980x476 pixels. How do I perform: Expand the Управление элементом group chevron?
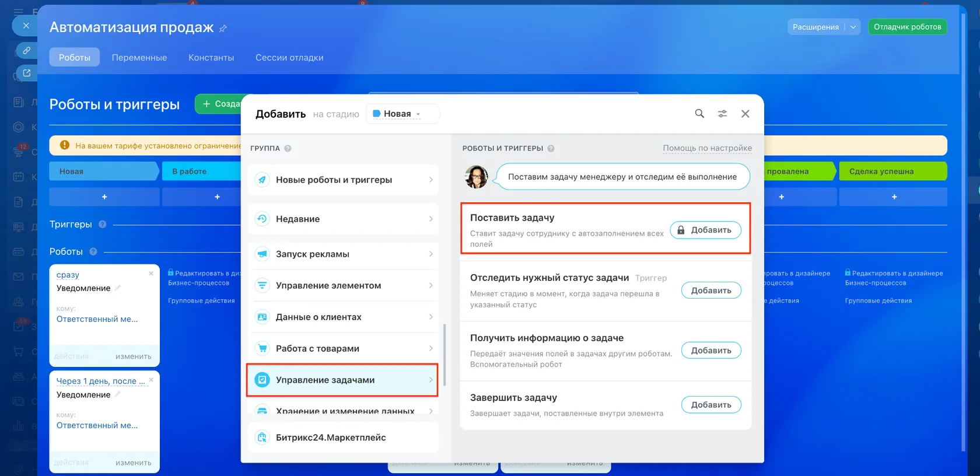431,285
